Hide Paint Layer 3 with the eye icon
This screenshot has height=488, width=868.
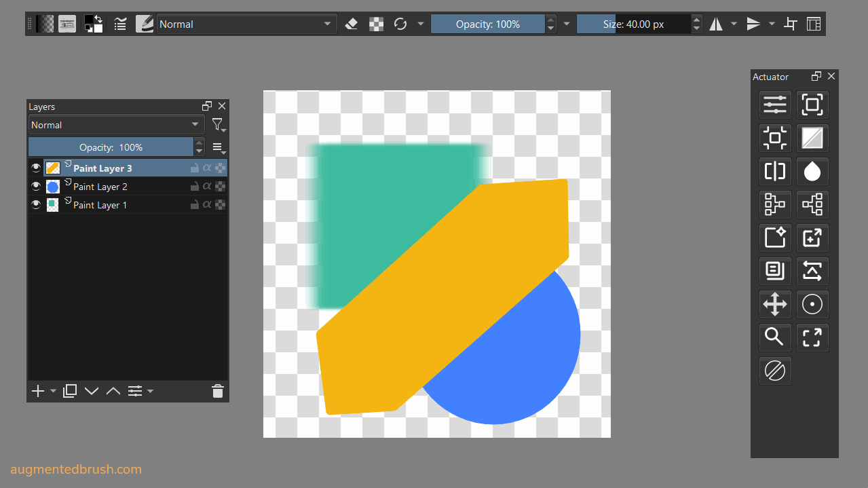click(36, 168)
